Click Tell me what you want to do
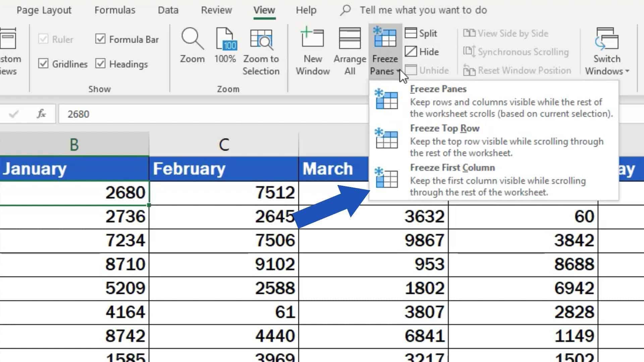The width and height of the screenshot is (644, 362). [x=423, y=10]
